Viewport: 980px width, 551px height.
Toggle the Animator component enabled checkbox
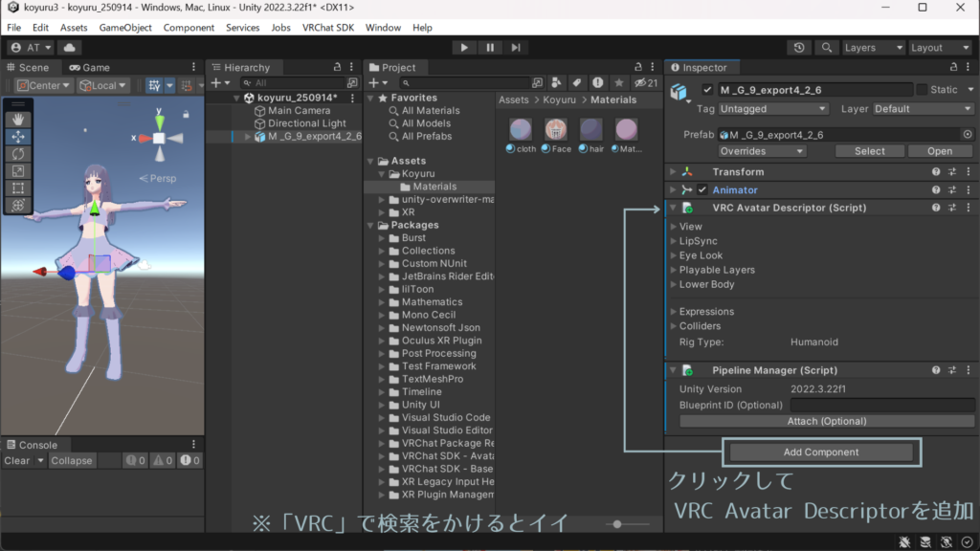tap(702, 190)
